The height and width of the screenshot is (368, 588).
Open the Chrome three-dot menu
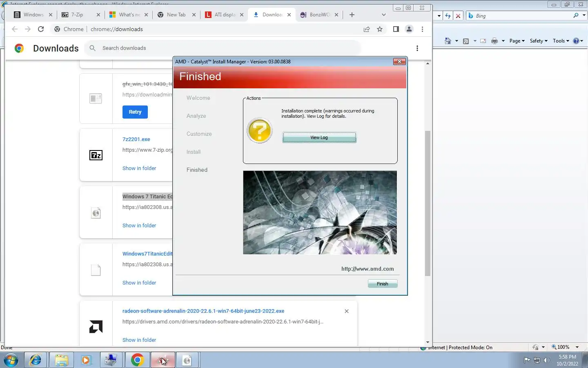click(422, 29)
